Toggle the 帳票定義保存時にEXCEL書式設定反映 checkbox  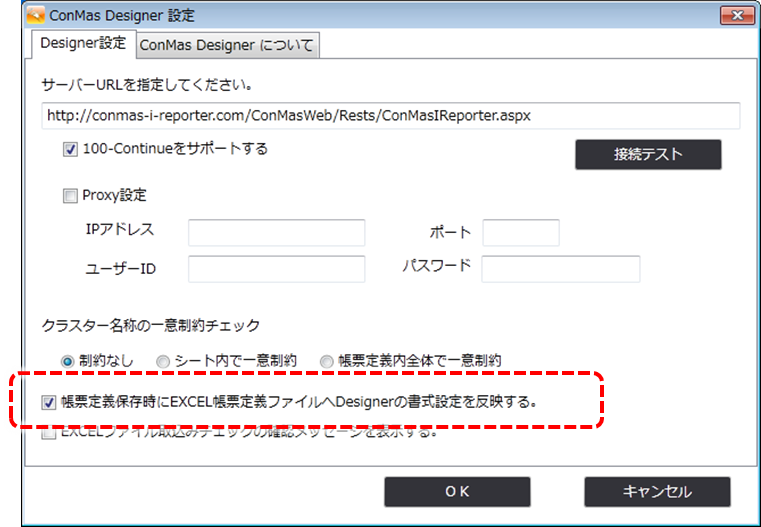[x=49, y=403]
